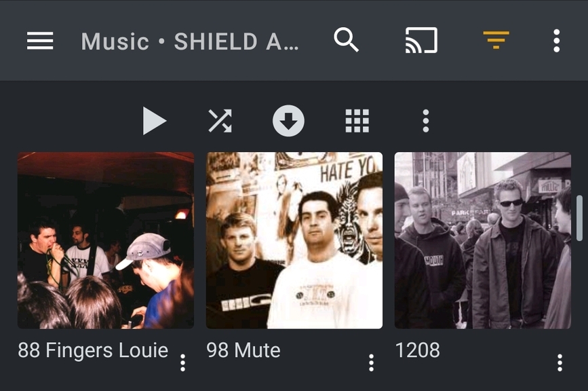Shuffle the music library
The image size is (588, 391).
coord(220,121)
